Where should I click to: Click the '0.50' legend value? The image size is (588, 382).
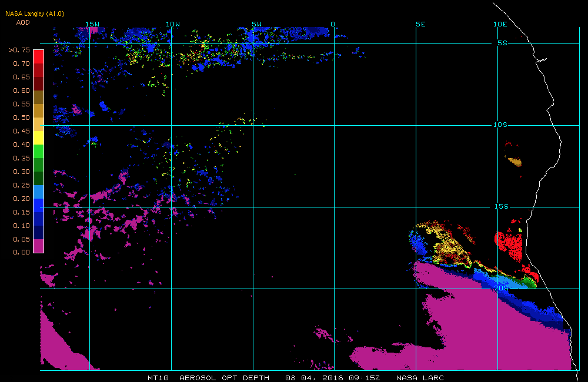point(21,118)
